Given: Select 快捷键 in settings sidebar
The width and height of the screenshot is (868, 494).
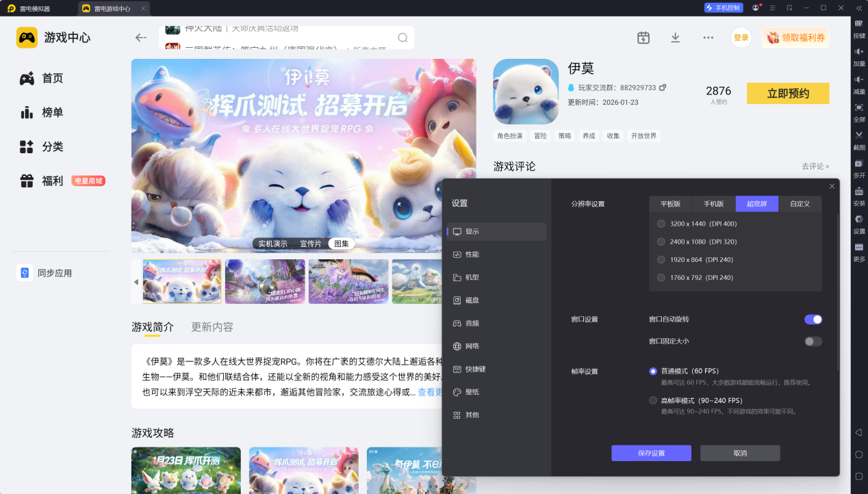Looking at the screenshot, I should pos(496,369).
